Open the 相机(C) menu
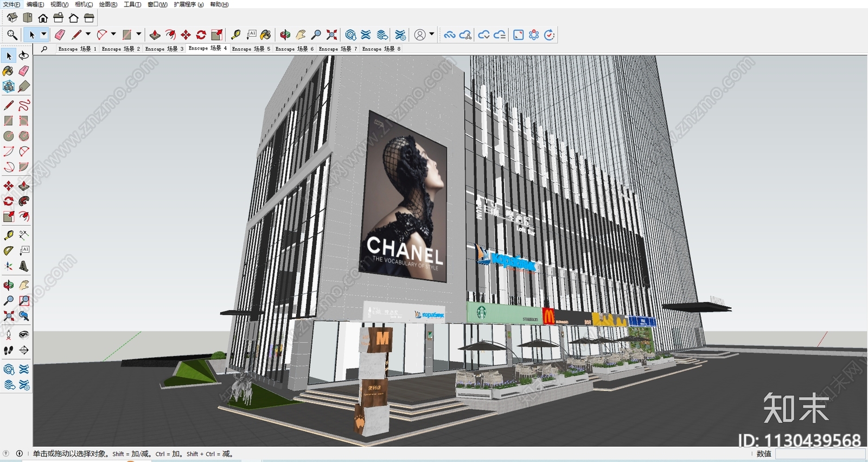 84,4
